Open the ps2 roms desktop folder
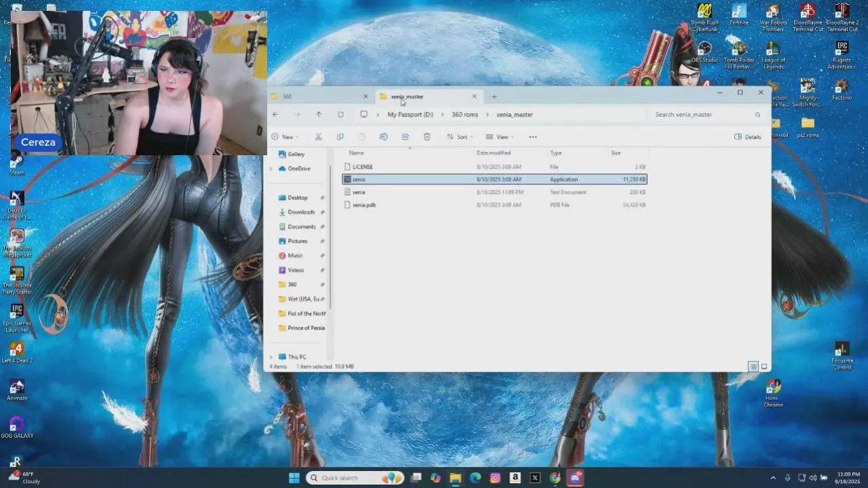868x488 pixels. click(x=807, y=127)
